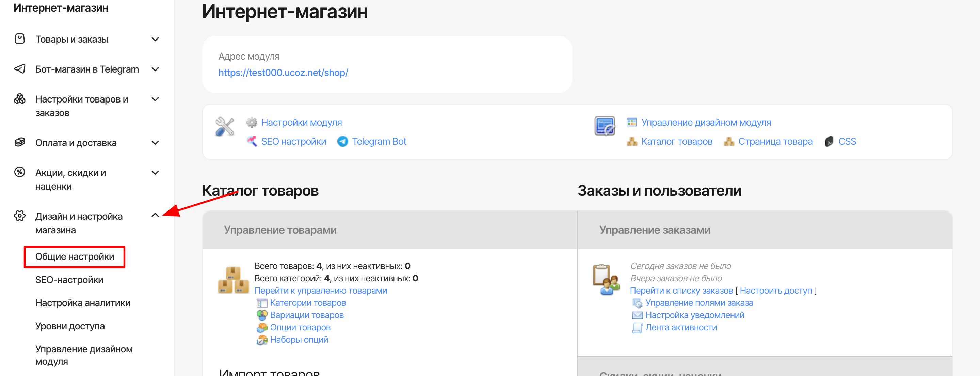Expand the Товары и заказы section
This screenshot has height=376, width=980.
point(155,39)
